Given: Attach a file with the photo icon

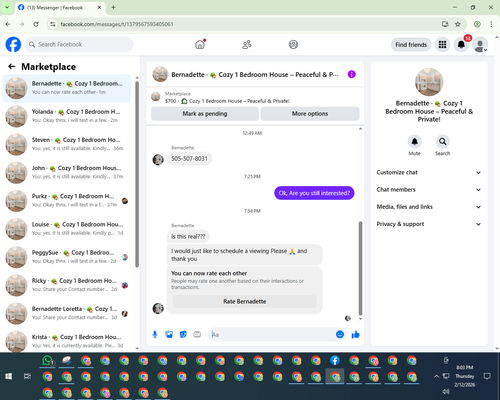Looking at the screenshot, I should tap(169, 334).
